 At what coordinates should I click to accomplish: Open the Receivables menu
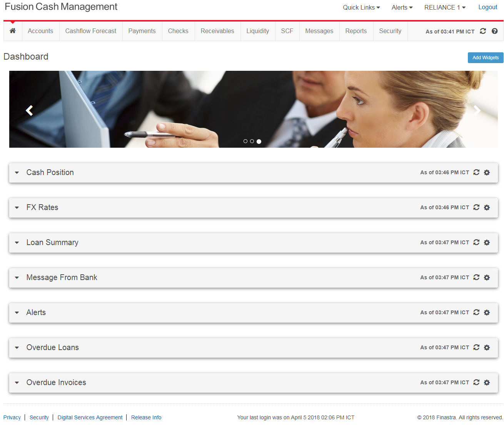click(217, 31)
